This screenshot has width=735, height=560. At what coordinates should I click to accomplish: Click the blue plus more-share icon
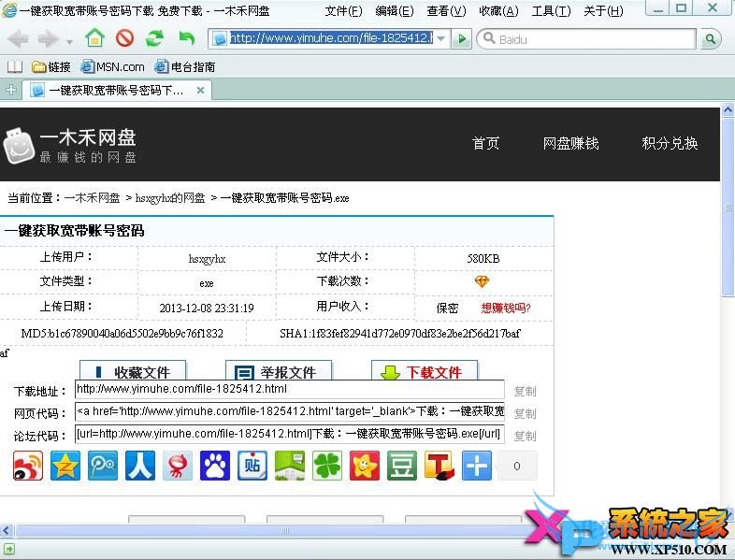tap(477, 465)
